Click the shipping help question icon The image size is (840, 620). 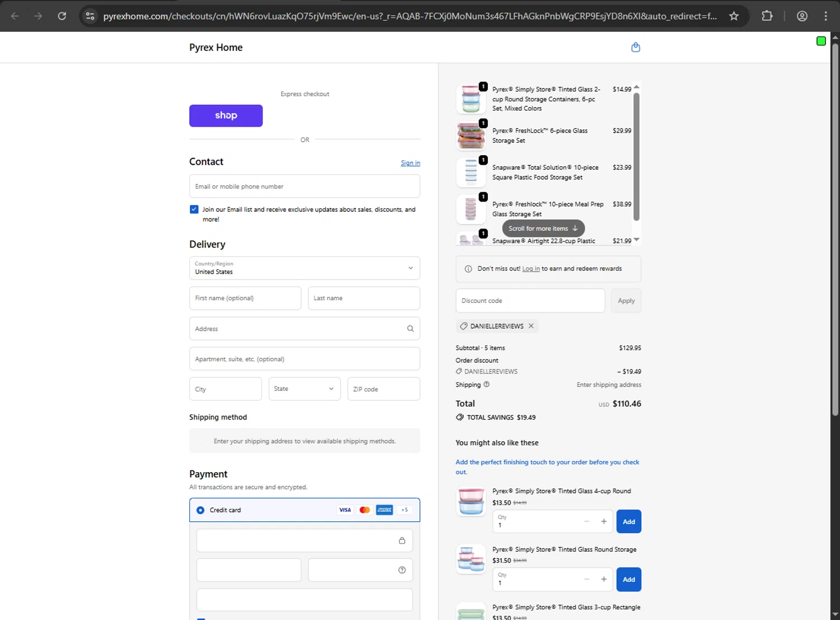click(x=487, y=384)
